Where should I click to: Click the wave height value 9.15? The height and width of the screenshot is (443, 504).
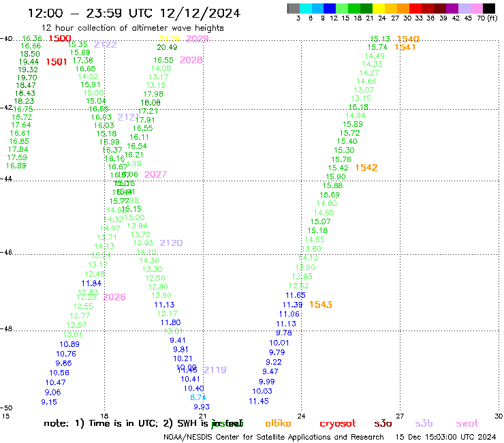coord(49,402)
